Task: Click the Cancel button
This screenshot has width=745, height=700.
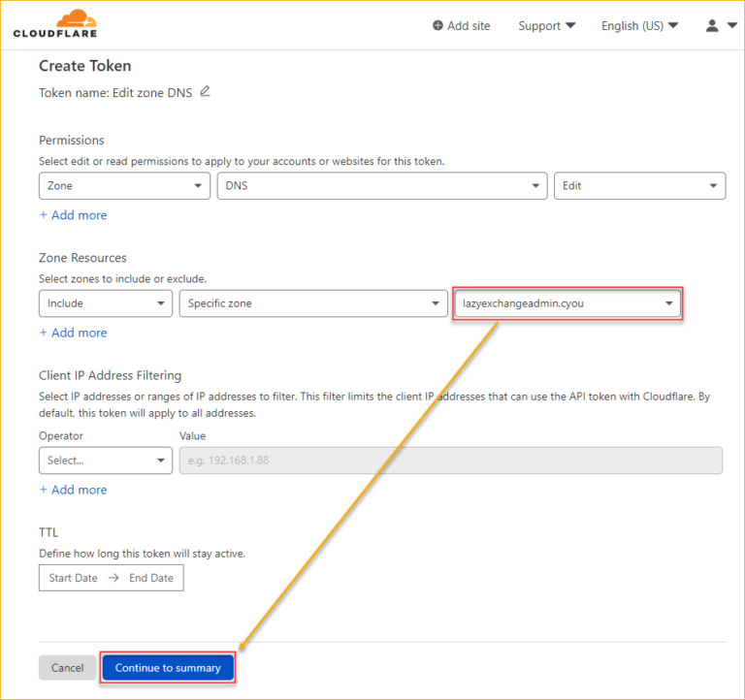Action: 68,668
